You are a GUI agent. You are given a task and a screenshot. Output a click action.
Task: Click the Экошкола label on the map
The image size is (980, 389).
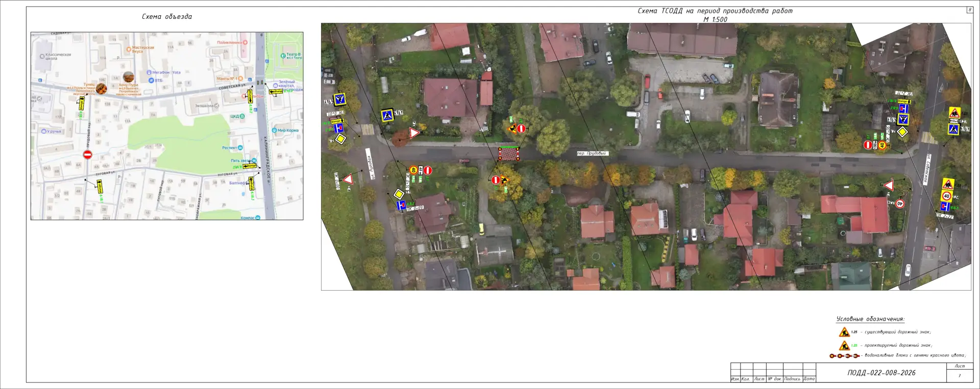point(204,106)
